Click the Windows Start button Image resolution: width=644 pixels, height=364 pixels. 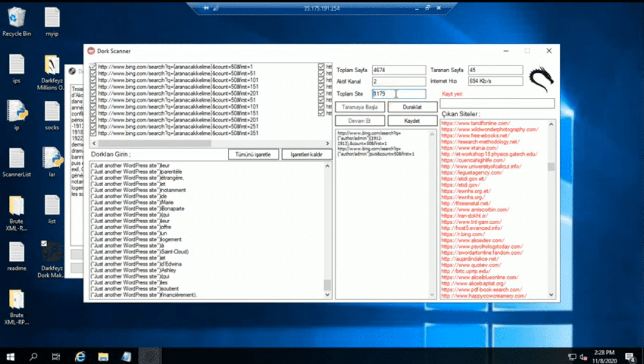11,356
